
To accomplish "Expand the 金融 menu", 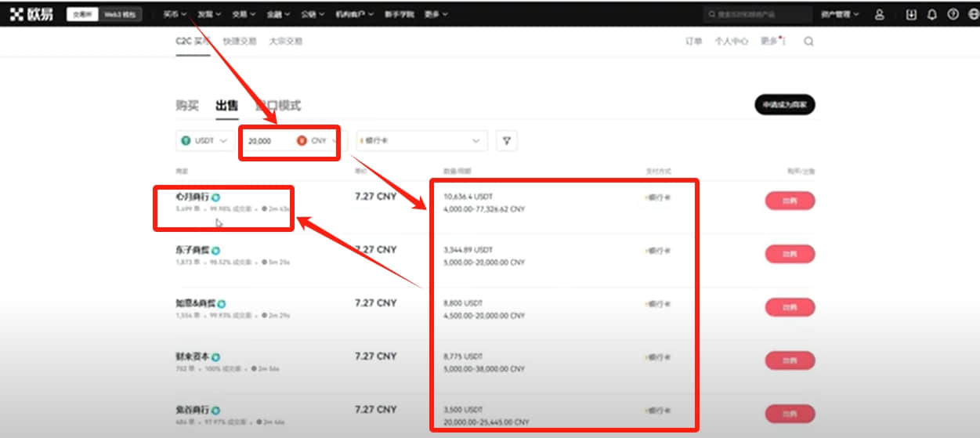I will click(x=279, y=14).
